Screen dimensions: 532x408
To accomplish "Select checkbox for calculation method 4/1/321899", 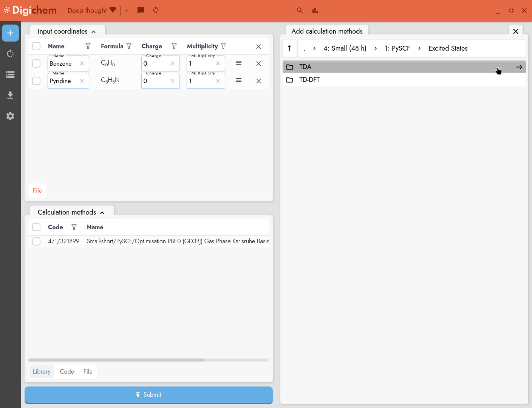I will pos(36,241).
